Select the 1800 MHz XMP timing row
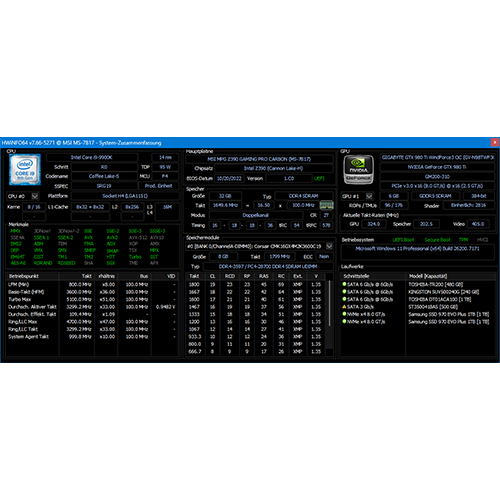 (x=256, y=284)
